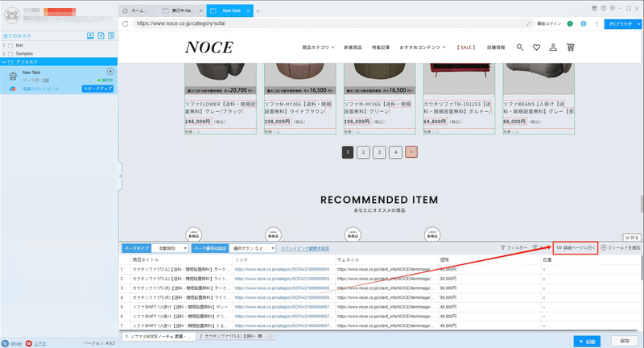Click the heart wishlist icon on NOCE

click(x=536, y=48)
